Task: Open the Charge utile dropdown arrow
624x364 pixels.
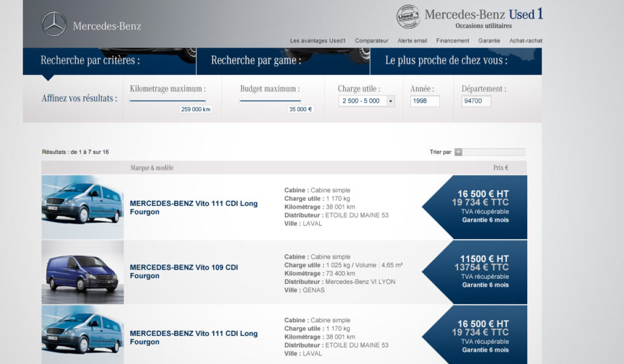Action: pyautogui.click(x=391, y=101)
